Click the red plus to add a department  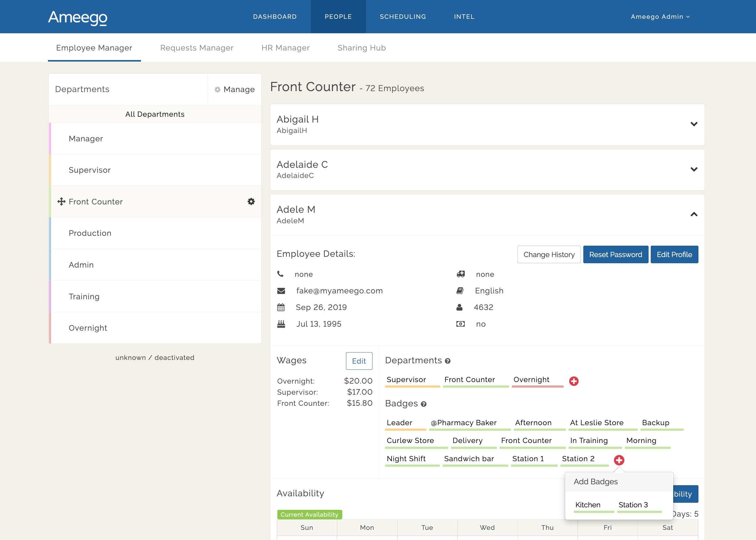click(x=574, y=381)
